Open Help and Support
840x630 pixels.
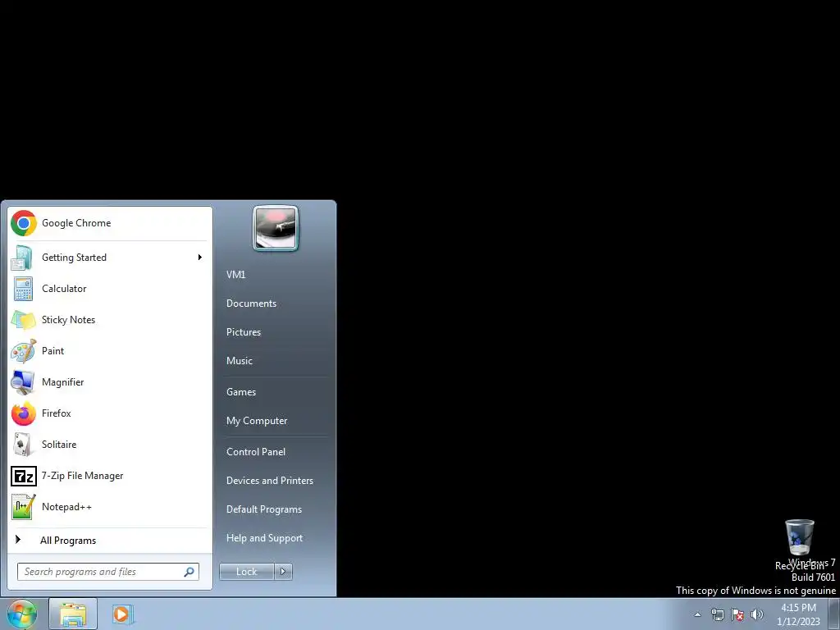click(x=265, y=538)
